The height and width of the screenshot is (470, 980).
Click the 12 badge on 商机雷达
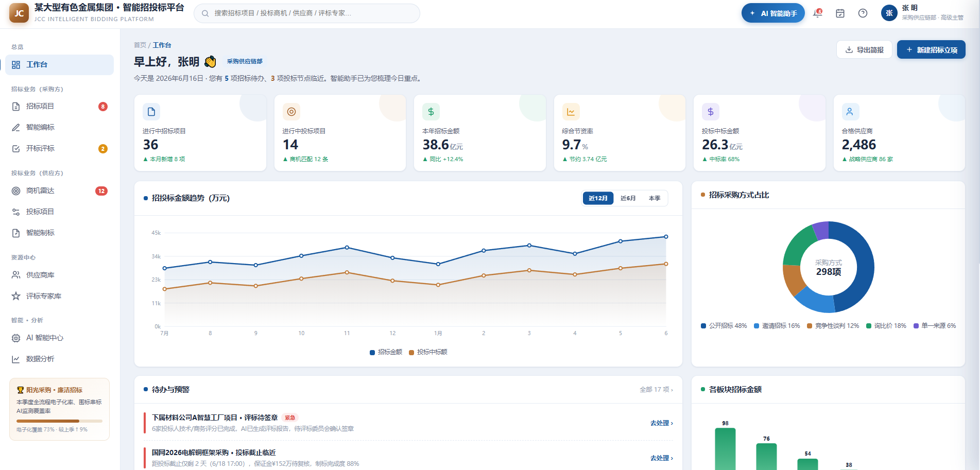click(x=101, y=191)
